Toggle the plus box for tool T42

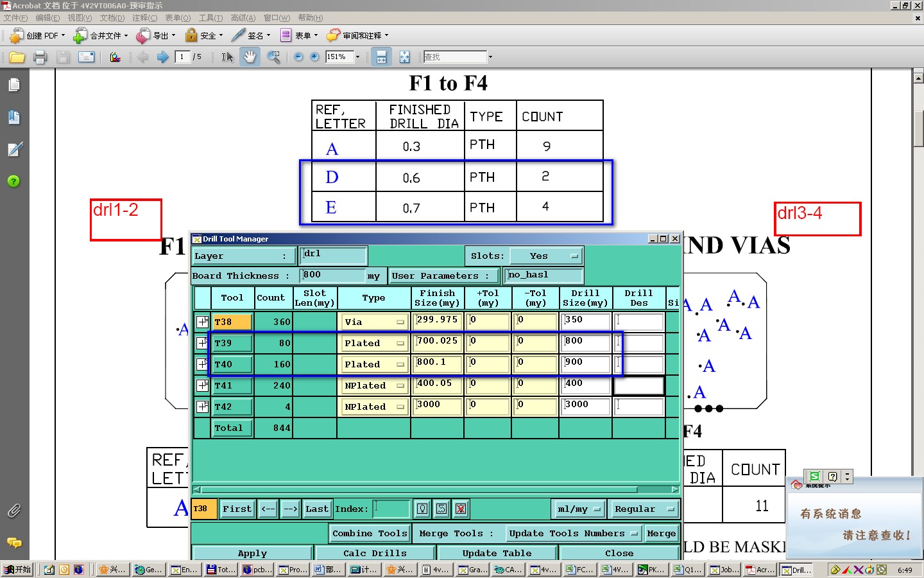pos(202,407)
